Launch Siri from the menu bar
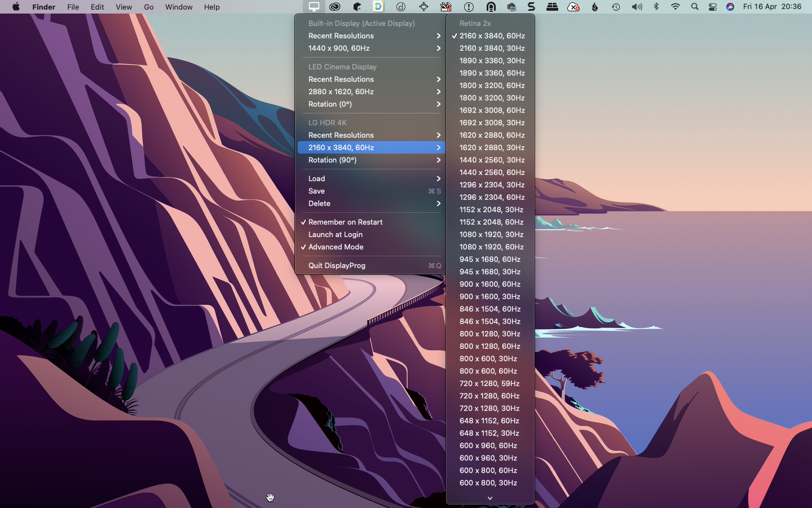This screenshot has height=508, width=812. point(730,7)
